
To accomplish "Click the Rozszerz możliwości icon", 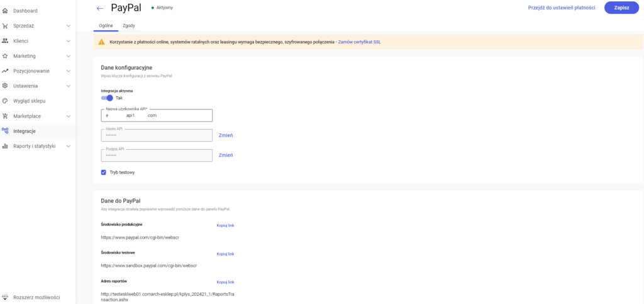I will pos(5,297).
